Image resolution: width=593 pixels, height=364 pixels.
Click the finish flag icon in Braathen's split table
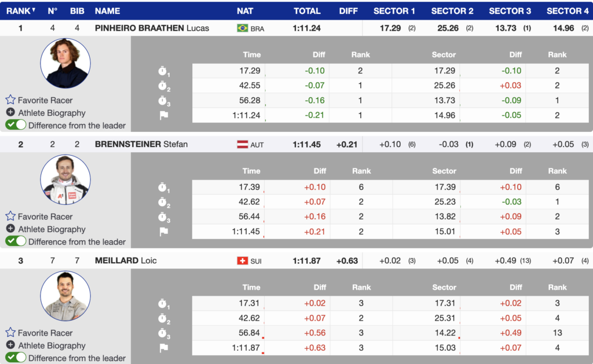(x=164, y=115)
